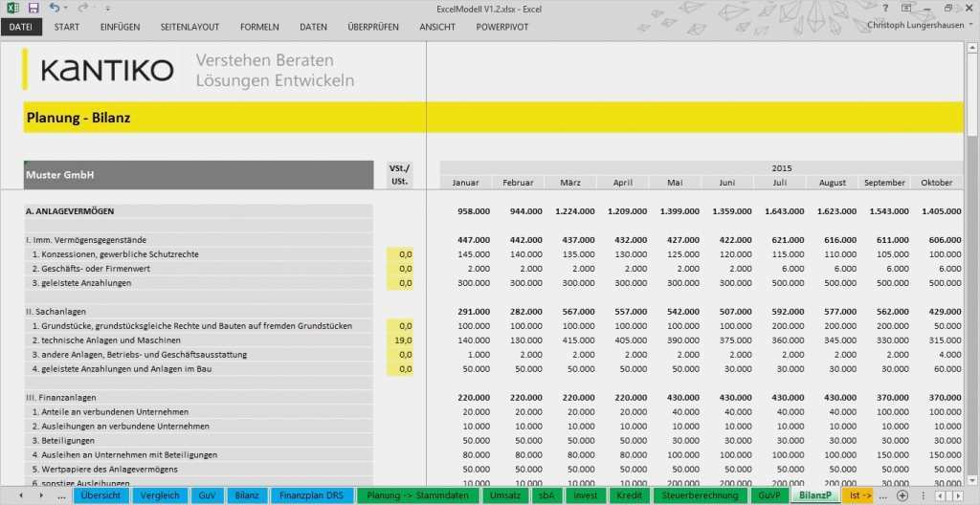The width and height of the screenshot is (980, 505).
Task: Select the Steuerberechnung sheet tab
Action: 700,496
